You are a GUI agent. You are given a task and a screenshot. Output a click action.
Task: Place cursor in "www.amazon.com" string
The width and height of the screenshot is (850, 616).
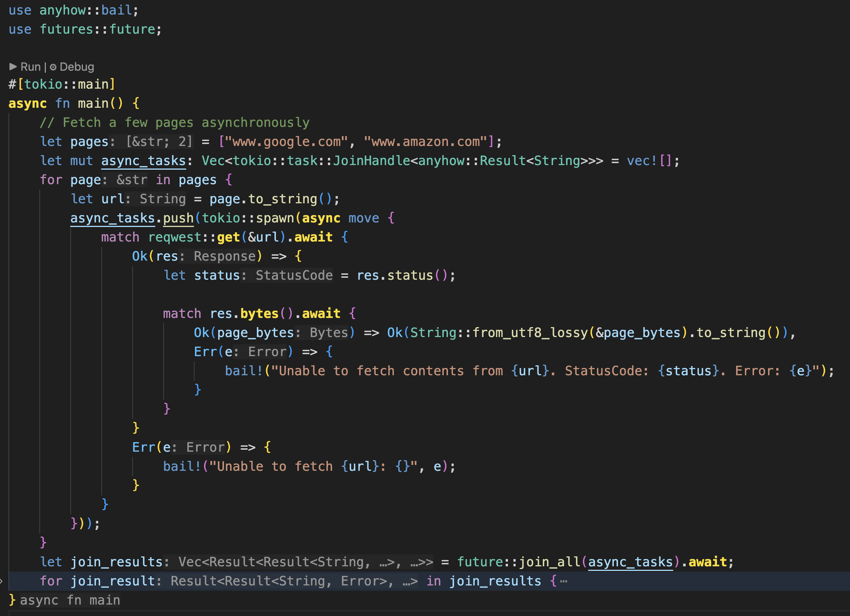(425, 142)
